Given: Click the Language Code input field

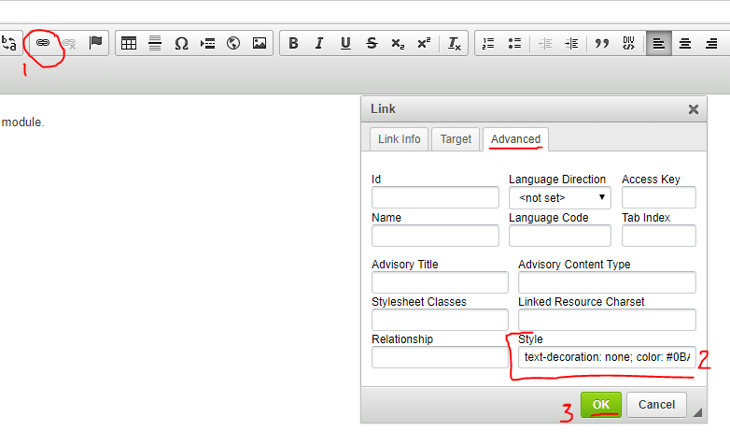Looking at the screenshot, I should click(x=560, y=236).
